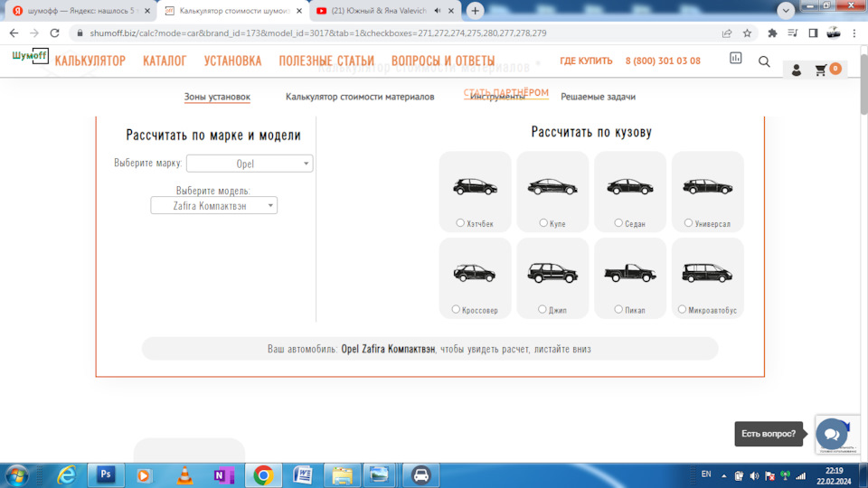Select the Пикап body type

[618, 309]
